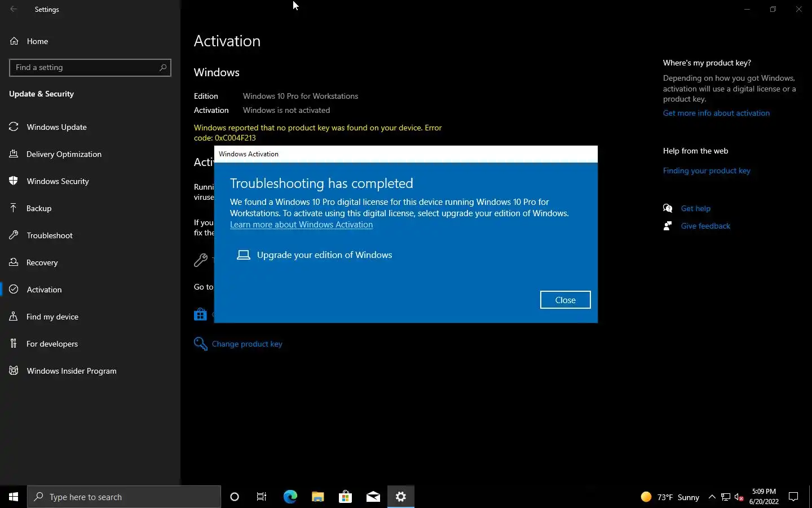The image size is (812, 508).
Task: Open the Recovery settings page
Action: 90,262
